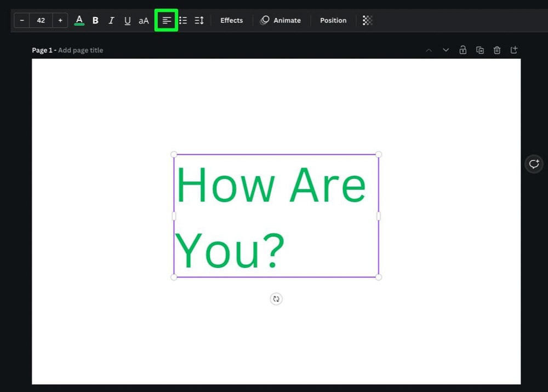Image resolution: width=548 pixels, height=392 pixels.
Task: Move the page up with the chevron arrow
Action: point(429,50)
